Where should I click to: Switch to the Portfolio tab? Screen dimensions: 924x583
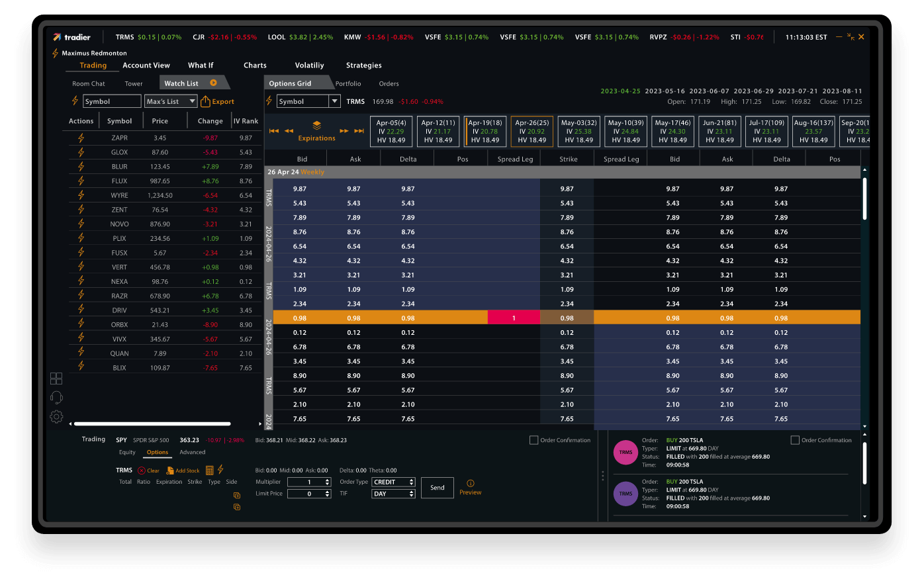[x=348, y=83]
